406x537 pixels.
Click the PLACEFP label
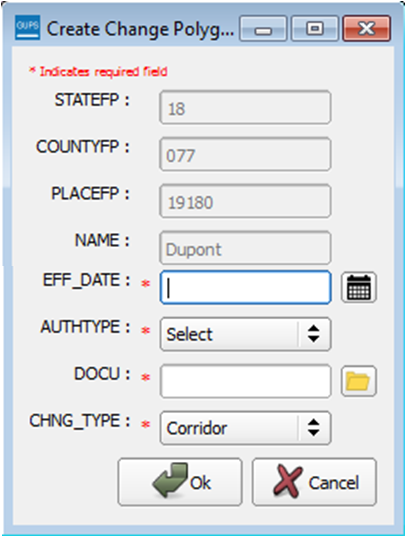(x=90, y=193)
